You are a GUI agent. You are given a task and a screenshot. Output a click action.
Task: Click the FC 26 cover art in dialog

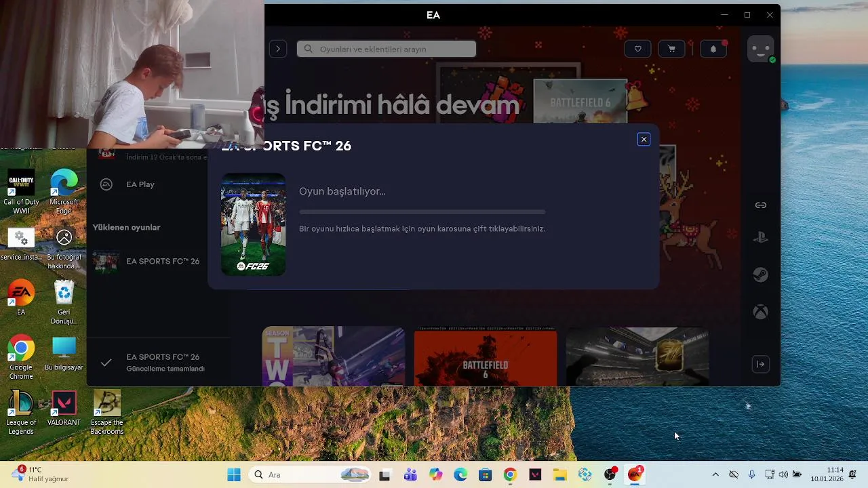click(253, 224)
